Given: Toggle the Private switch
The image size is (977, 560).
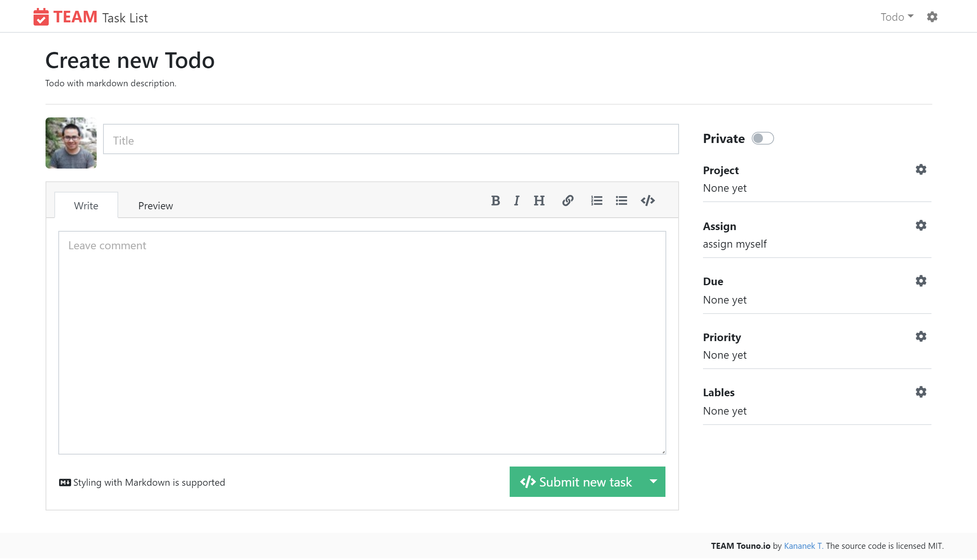Looking at the screenshot, I should [763, 138].
